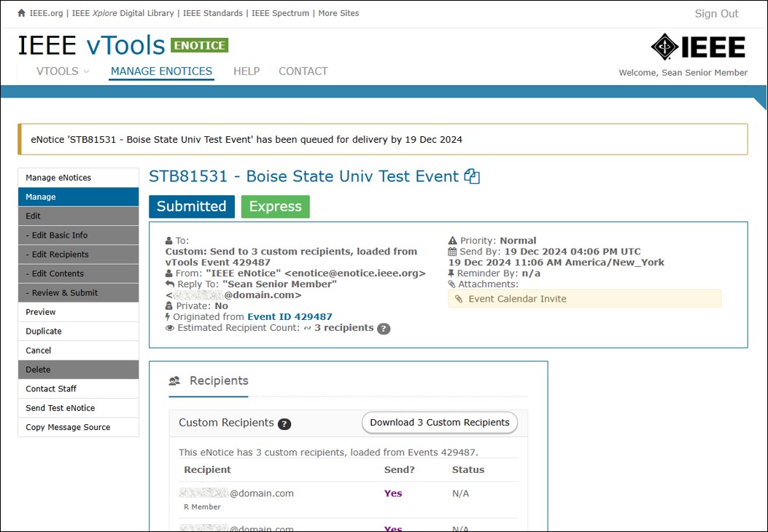Click the Send By UTC date text
Screen dimensions: 768x532
(x=573, y=251)
